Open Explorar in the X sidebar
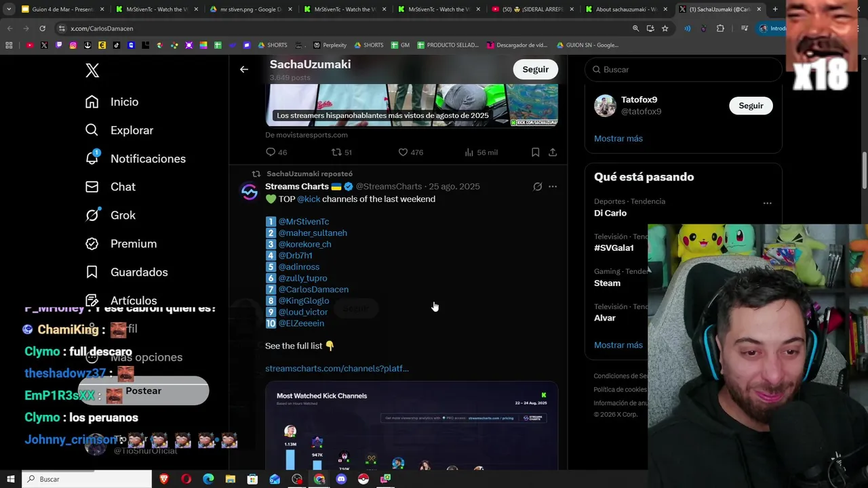The image size is (868, 488). 119,130
